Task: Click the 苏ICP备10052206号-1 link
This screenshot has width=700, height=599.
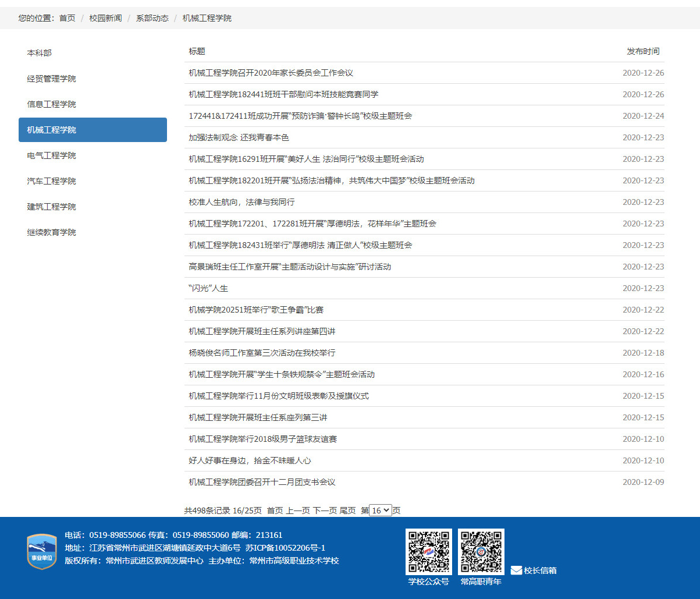Action: click(285, 548)
